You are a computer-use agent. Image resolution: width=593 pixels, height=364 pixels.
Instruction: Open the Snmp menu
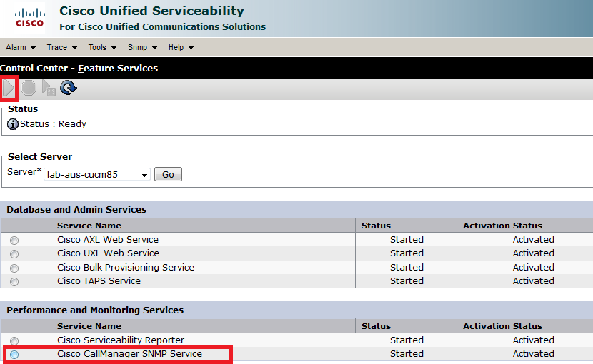137,47
